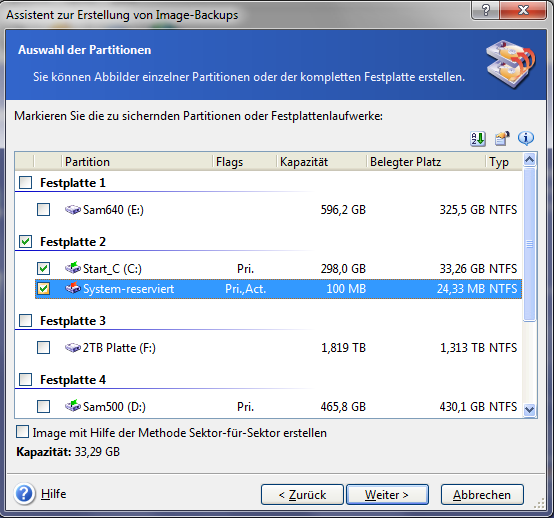The width and height of the screenshot is (555, 521).
Task: Select the System-reserviert partition name
Action: 128,289
